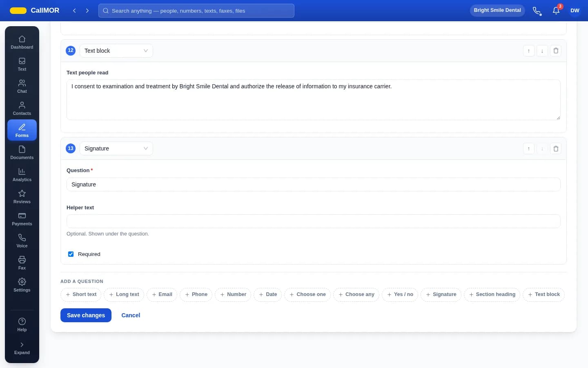Delete question 12 with trash icon
588x368 pixels.
556,51
